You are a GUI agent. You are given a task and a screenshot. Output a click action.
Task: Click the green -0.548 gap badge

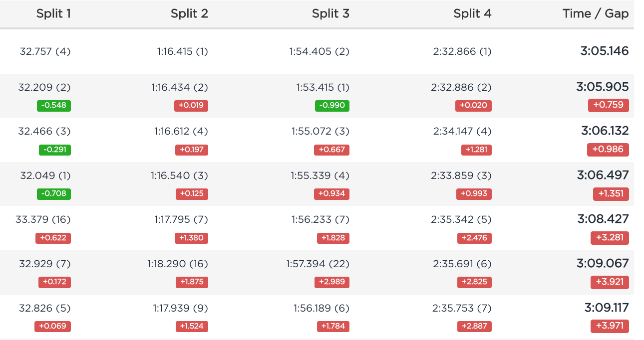click(x=54, y=106)
